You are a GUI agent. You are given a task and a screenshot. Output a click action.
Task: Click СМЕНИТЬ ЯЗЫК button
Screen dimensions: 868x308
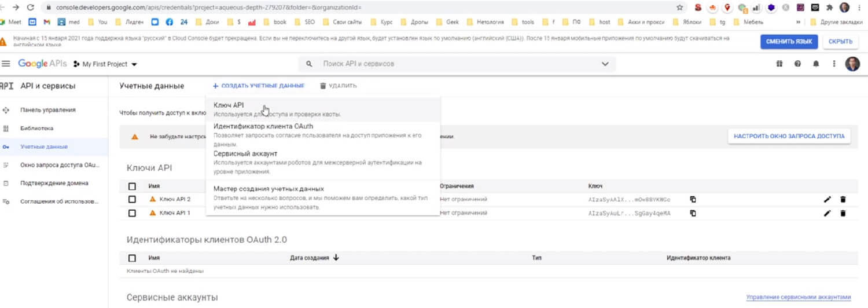[789, 42]
